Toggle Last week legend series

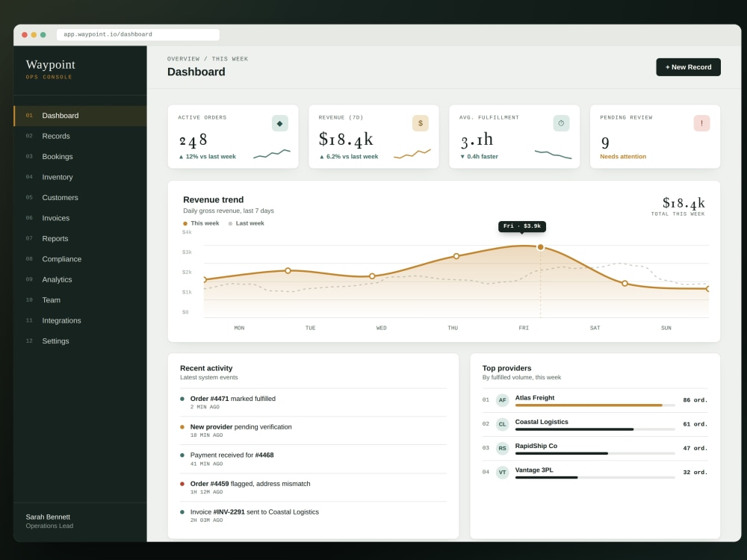[247, 223]
